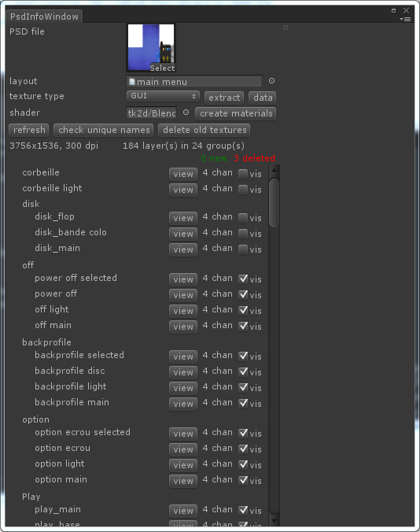View the disk_flop layer

coord(183,218)
